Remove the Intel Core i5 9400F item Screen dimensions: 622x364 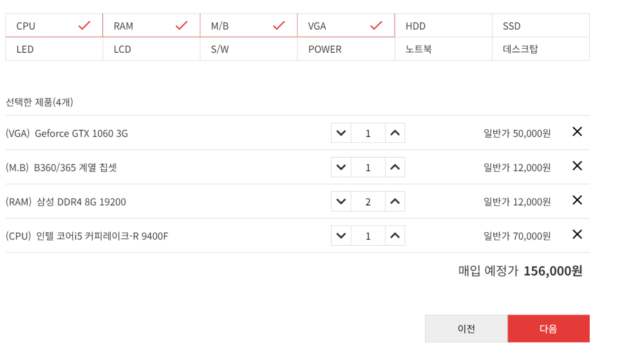tap(577, 235)
